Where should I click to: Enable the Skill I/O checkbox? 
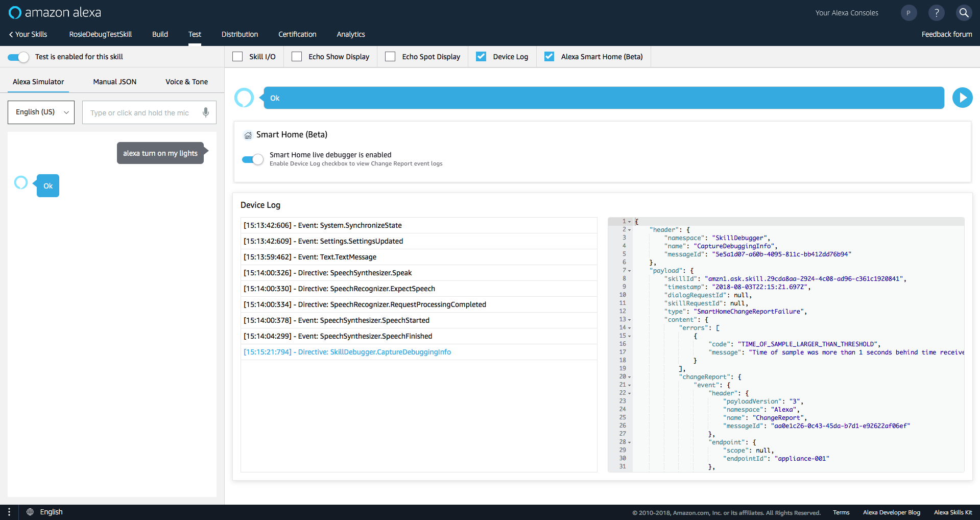click(x=237, y=57)
